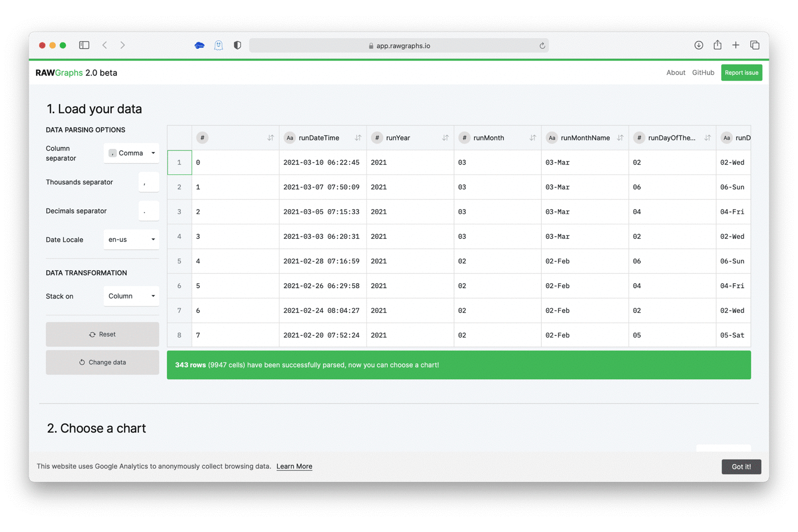
Task: Toggle the browser sidebar icon
Action: 84,45
